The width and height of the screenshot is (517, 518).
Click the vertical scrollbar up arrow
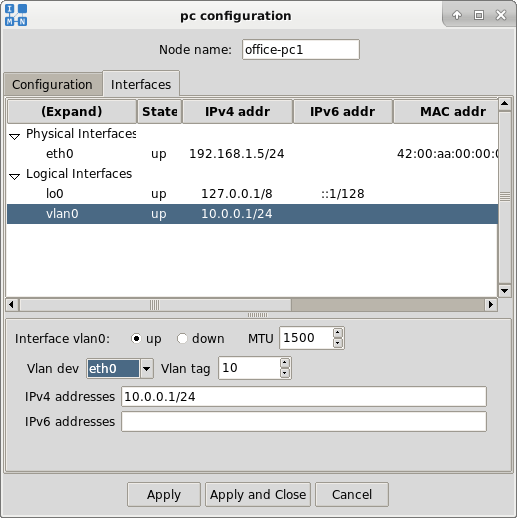pos(505,104)
